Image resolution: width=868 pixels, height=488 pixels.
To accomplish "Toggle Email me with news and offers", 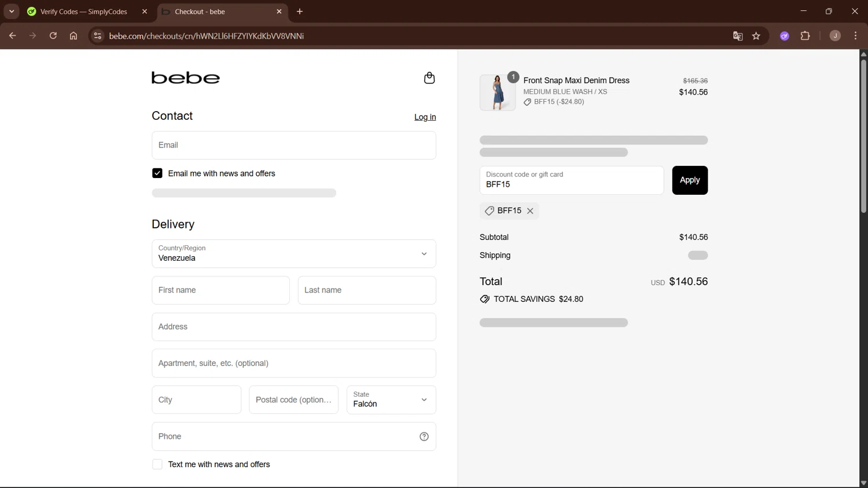I will (x=157, y=173).
